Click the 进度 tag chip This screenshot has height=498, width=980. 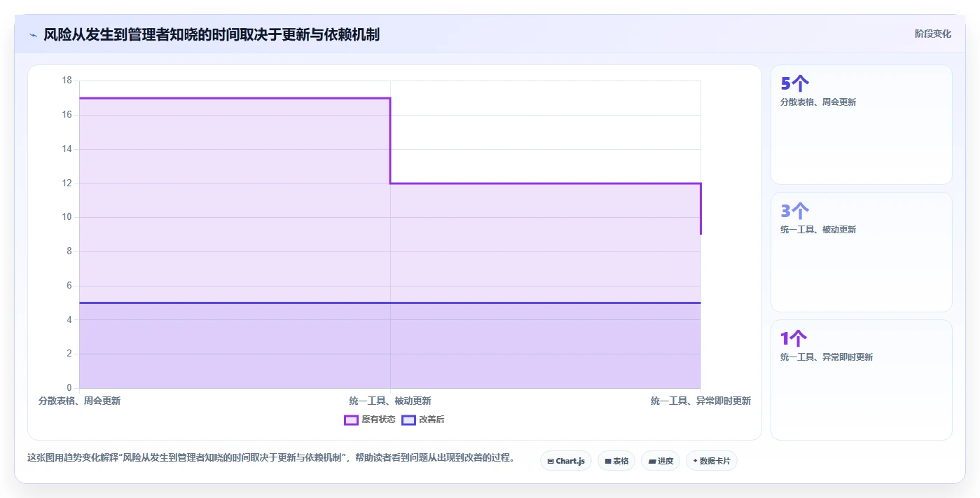tap(661, 461)
